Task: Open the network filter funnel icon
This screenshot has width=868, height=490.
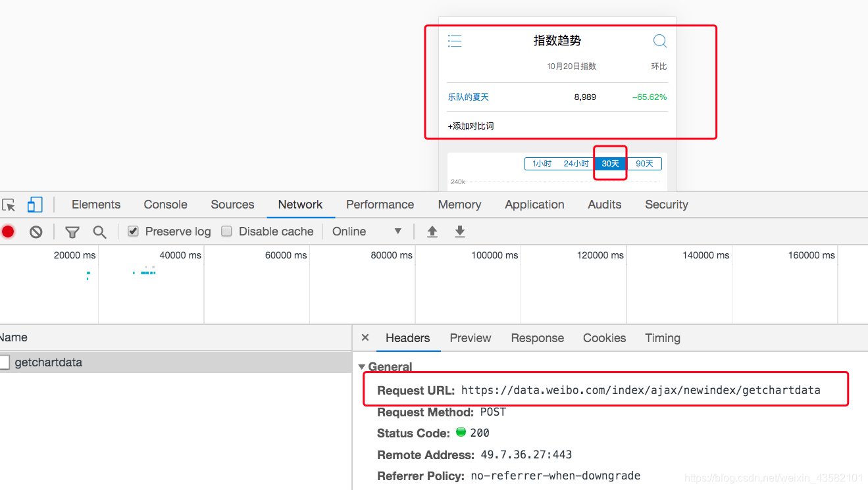Action: coord(72,232)
